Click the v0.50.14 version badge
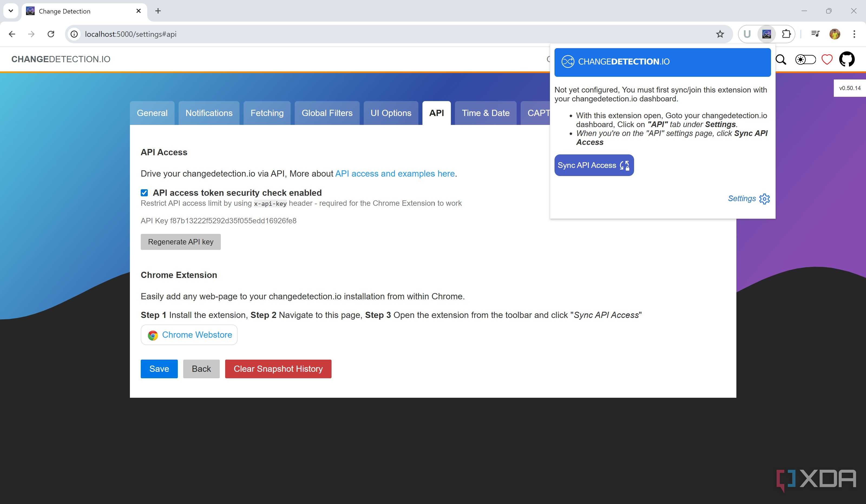Image resolution: width=866 pixels, height=504 pixels. [849, 88]
